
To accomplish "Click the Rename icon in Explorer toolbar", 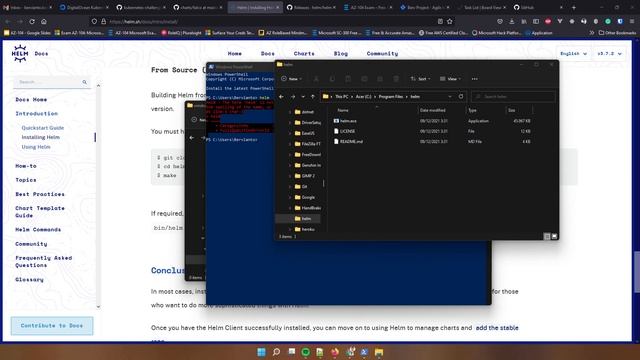I will click(x=364, y=79).
